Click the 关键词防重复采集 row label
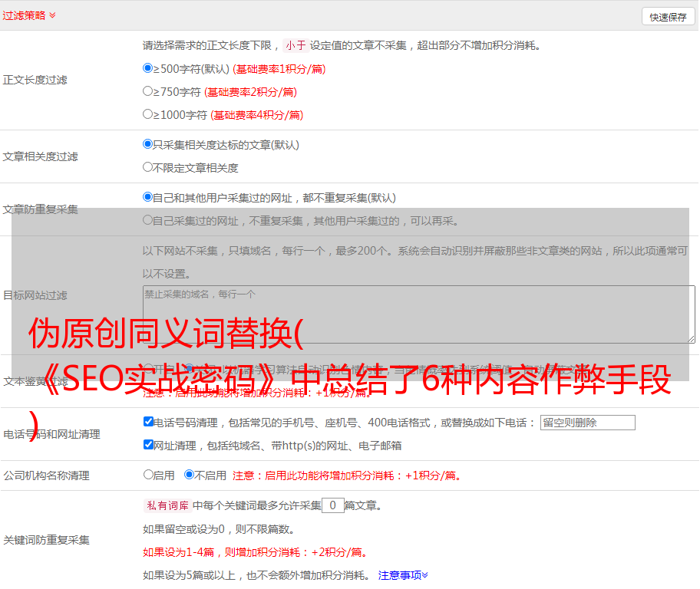Viewport: 700px width, 589px height. pyautogui.click(x=46, y=540)
